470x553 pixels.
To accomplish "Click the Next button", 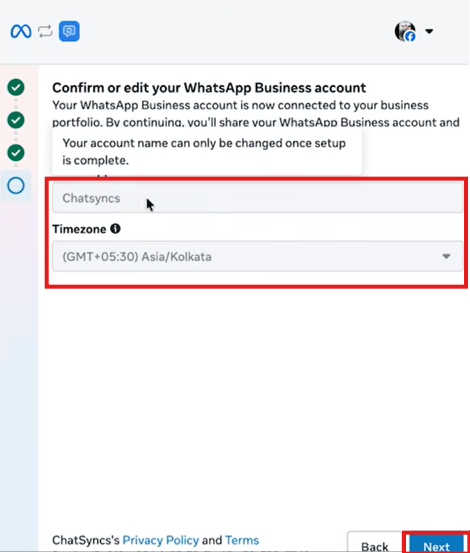I will coord(436,544).
